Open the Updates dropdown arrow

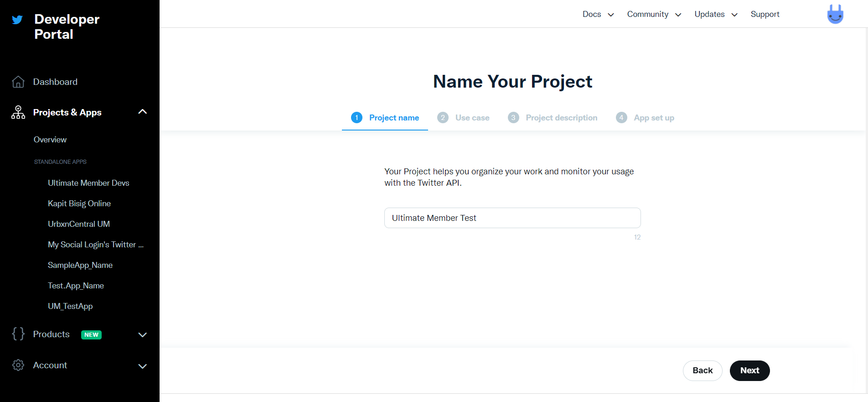point(734,15)
